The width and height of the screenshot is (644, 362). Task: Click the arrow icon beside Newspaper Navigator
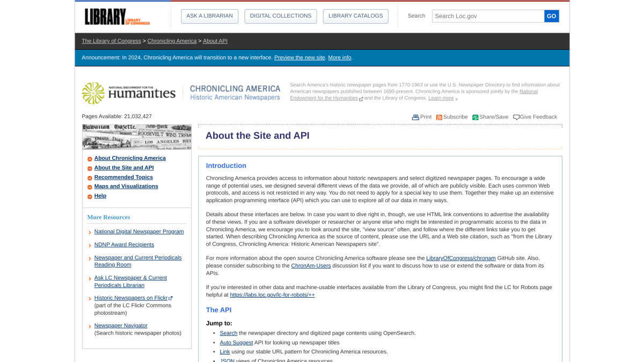(90, 327)
